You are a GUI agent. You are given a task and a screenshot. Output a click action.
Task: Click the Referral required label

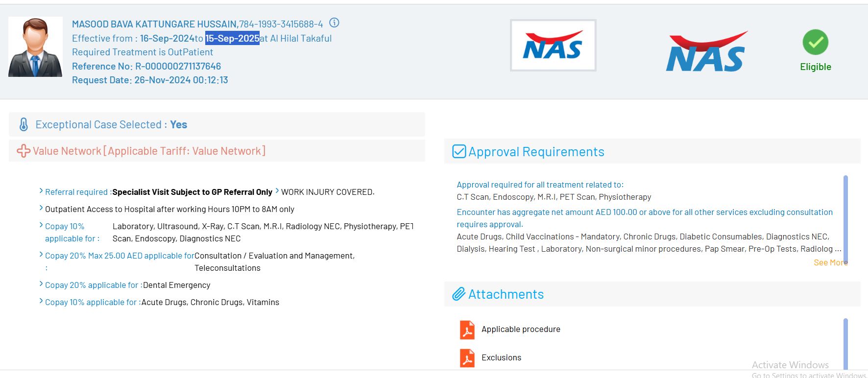(x=78, y=192)
